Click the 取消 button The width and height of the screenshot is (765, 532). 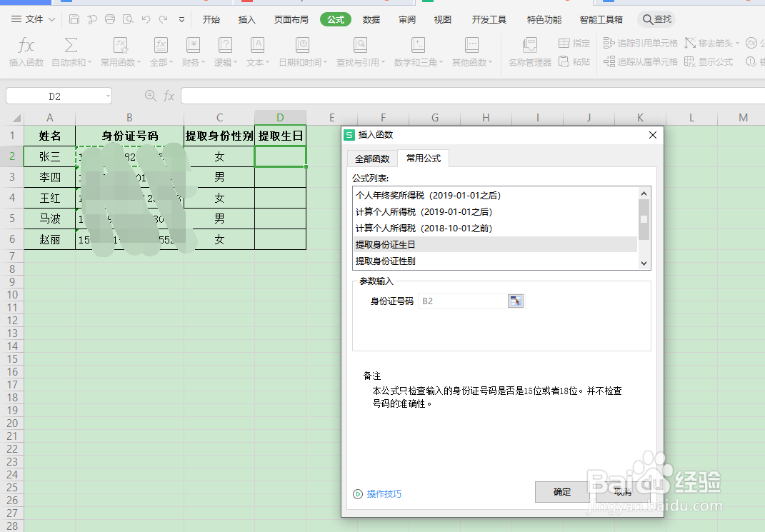point(622,492)
